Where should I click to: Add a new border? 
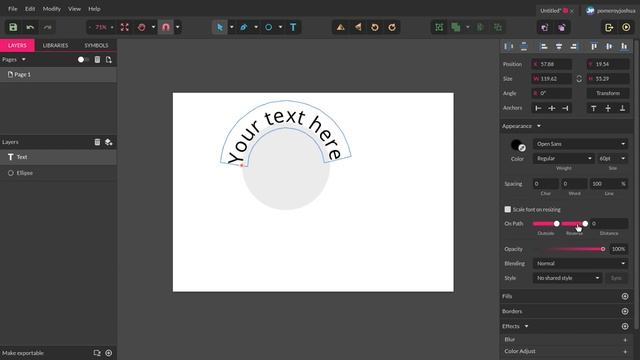[625, 311]
